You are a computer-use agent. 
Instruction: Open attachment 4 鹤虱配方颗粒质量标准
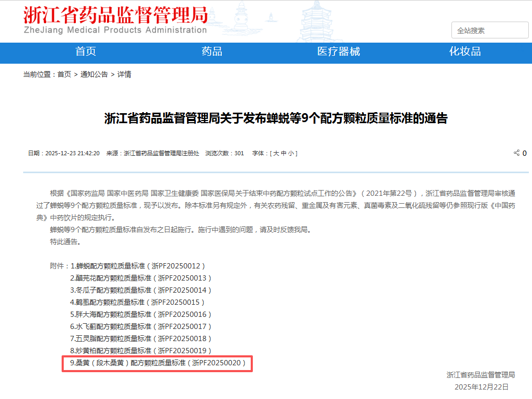(137, 302)
